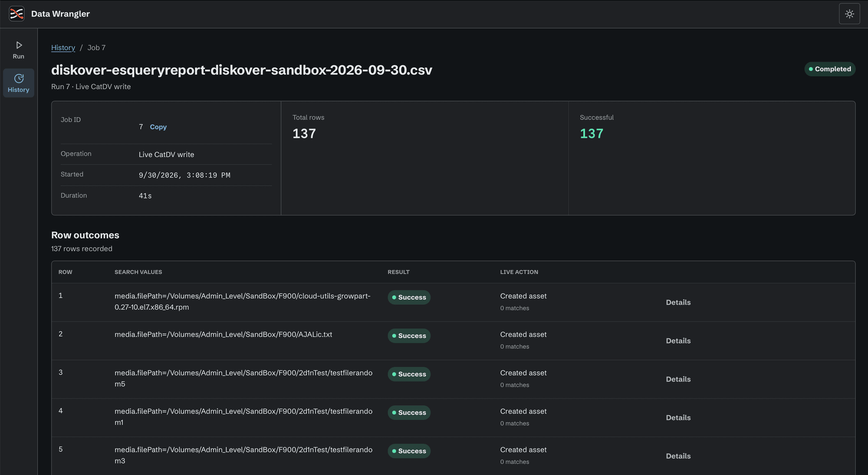Screen dimensions: 868x475
Task: Click the Live Action column header
Action: click(x=519, y=272)
